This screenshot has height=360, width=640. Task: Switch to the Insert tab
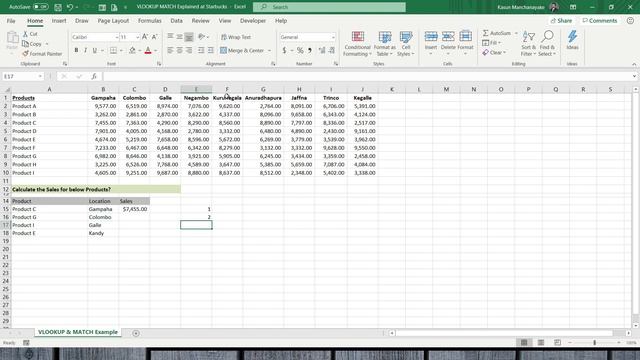[x=59, y=21]
